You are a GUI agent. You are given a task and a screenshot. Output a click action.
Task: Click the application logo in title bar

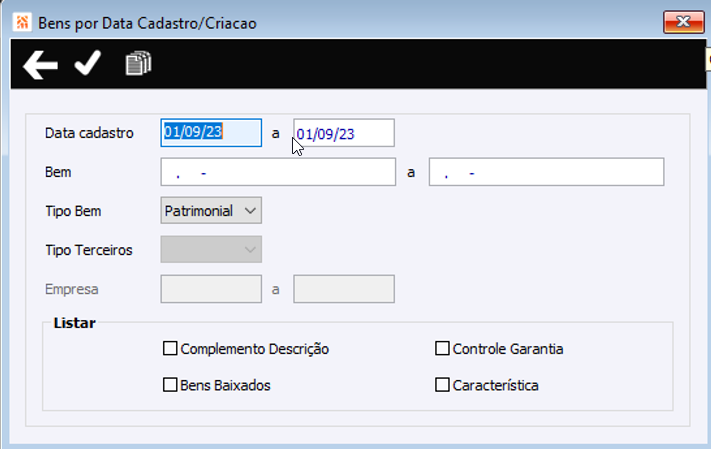[x=22, y=22]
